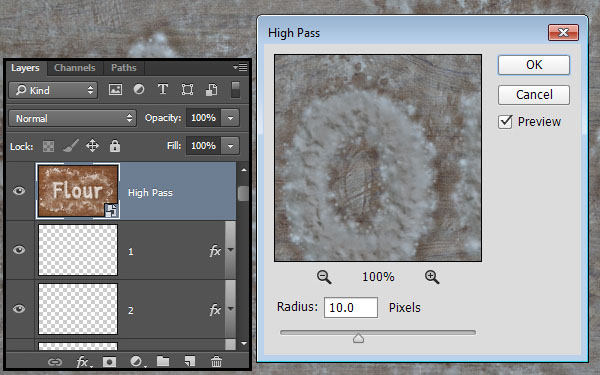Filter layers by smart object icon
Screen dimensions: 600x375
[x=212, y=90]
